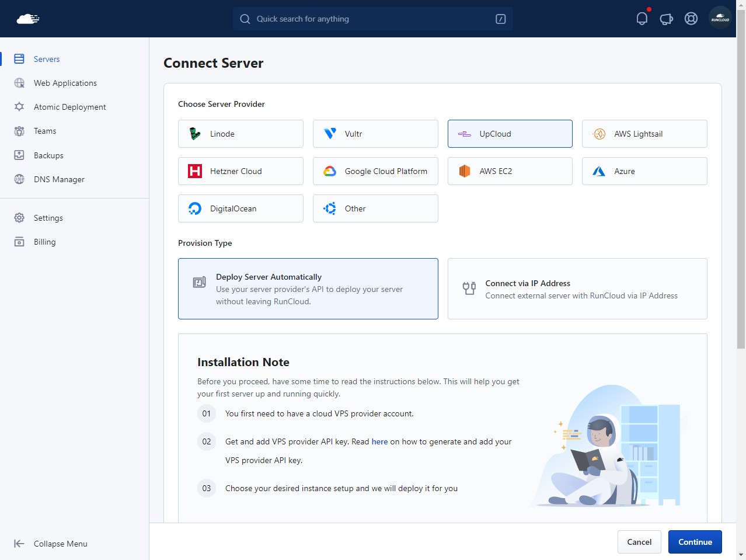The image size is (746, 560).
Task: Click the DNS Manager globe icon
Action: coord(19,179)
